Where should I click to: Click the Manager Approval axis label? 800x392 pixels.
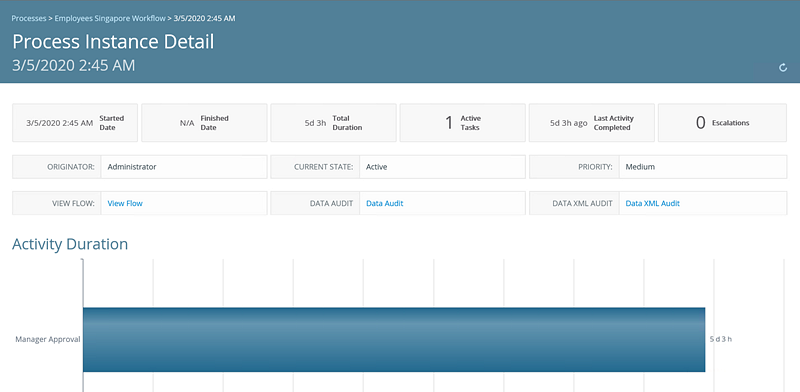click(47, 339)
